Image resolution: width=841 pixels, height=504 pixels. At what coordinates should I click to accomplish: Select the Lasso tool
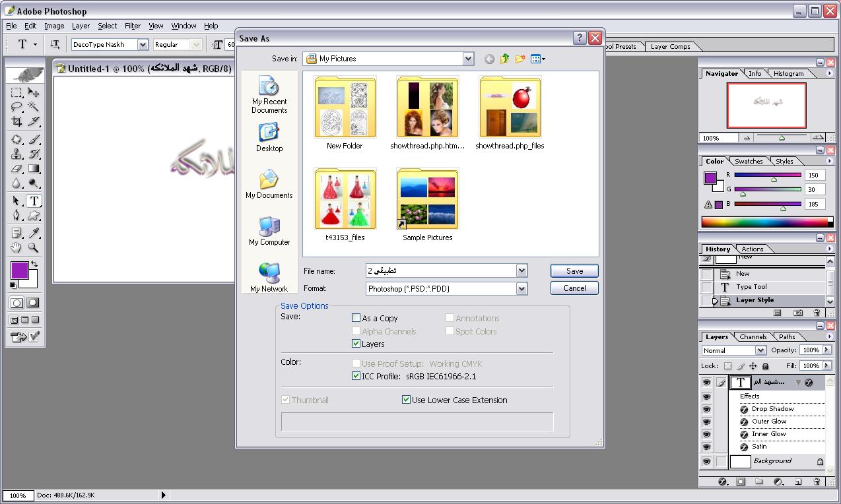[x=17, y=107]
